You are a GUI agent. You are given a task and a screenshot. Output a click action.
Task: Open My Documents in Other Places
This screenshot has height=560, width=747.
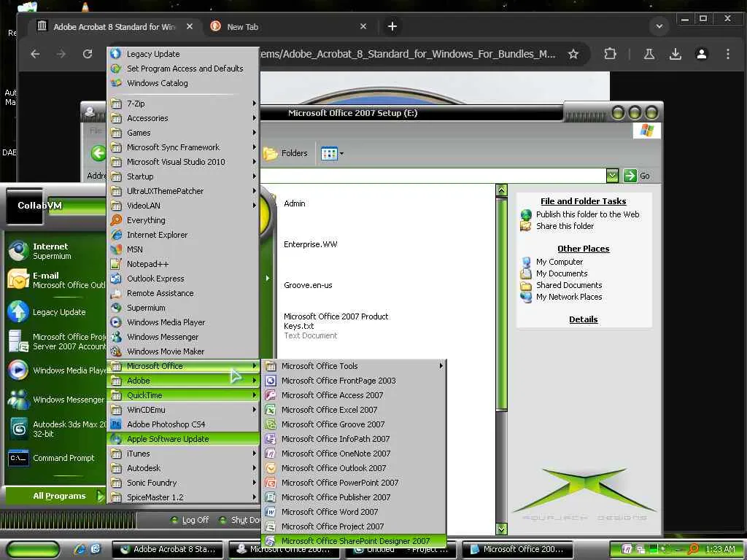pyautogui.click(x=562, y=273)
